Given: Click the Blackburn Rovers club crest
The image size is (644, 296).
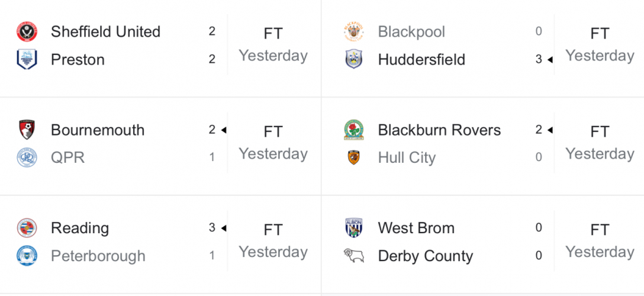Looking at the screenshot, I should pyautogui.click(x=353, y=130).
